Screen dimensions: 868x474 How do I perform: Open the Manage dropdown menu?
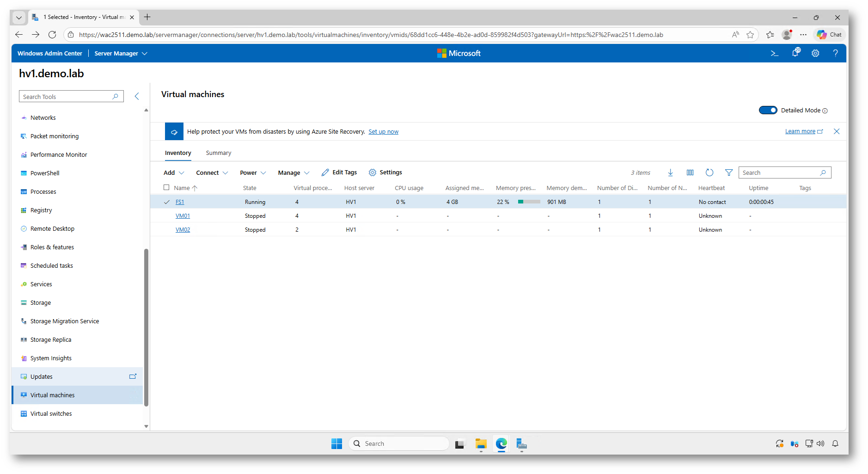click(x=293, y=172)
